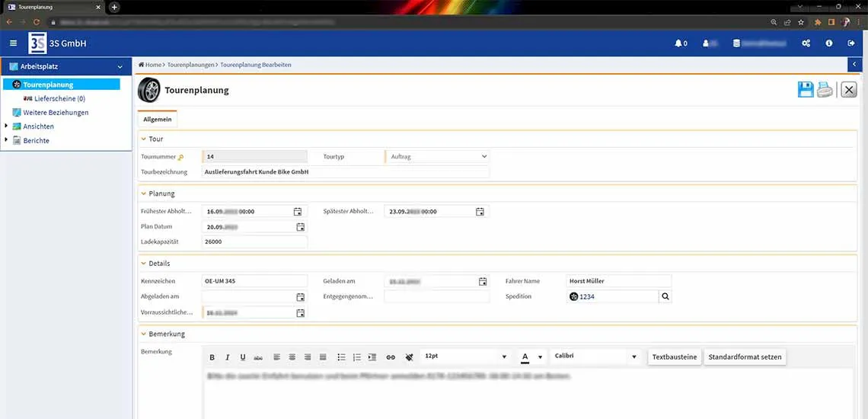Screen dimensions: 868x419
Task: Click the logout icon in the top bar
Action: (x=851, y=43)
